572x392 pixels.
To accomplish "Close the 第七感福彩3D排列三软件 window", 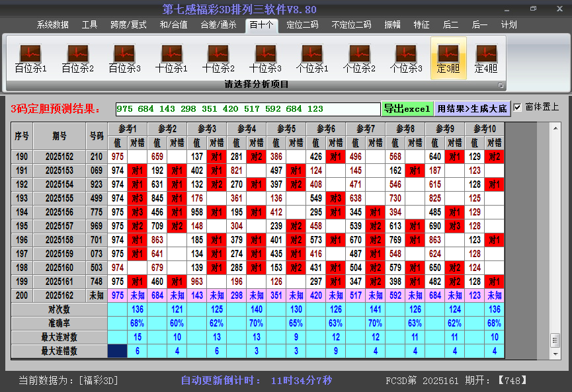I will tap(559, 9).
